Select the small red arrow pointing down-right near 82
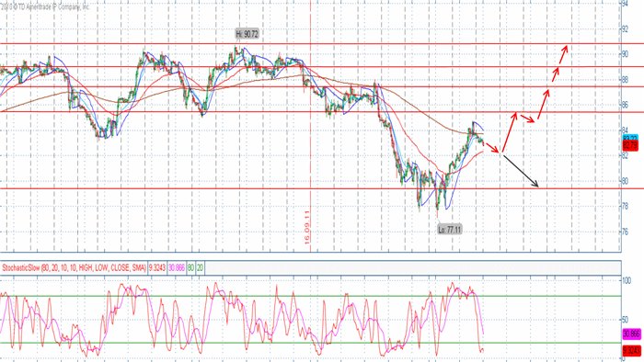644x362 pixels. (x=492, y=148)
